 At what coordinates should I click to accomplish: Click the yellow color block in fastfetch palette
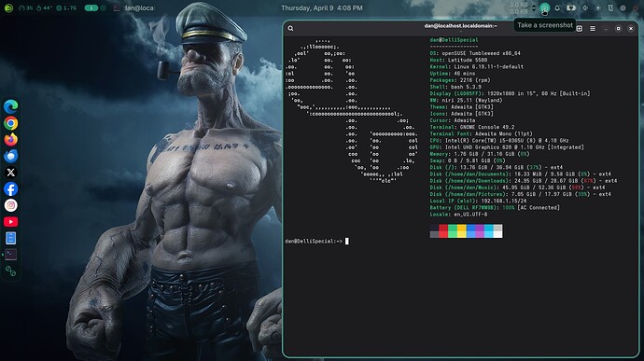coord(461,230)
